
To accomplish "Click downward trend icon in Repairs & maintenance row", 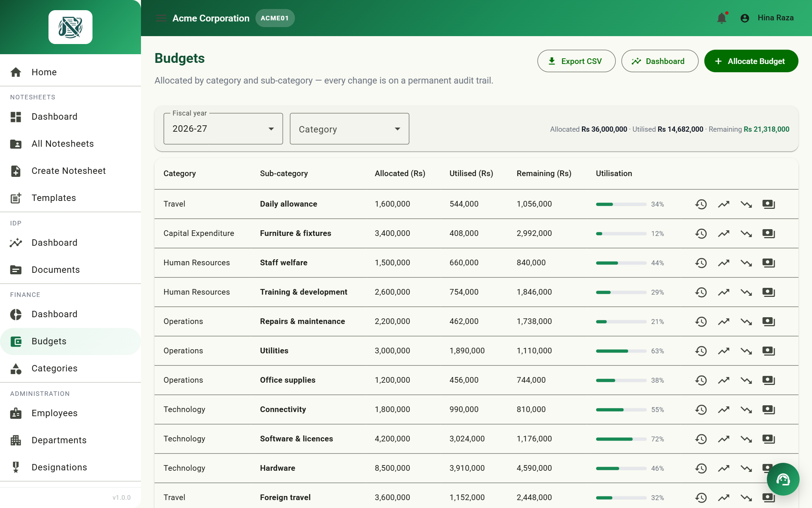I will [x=746, y=321].
